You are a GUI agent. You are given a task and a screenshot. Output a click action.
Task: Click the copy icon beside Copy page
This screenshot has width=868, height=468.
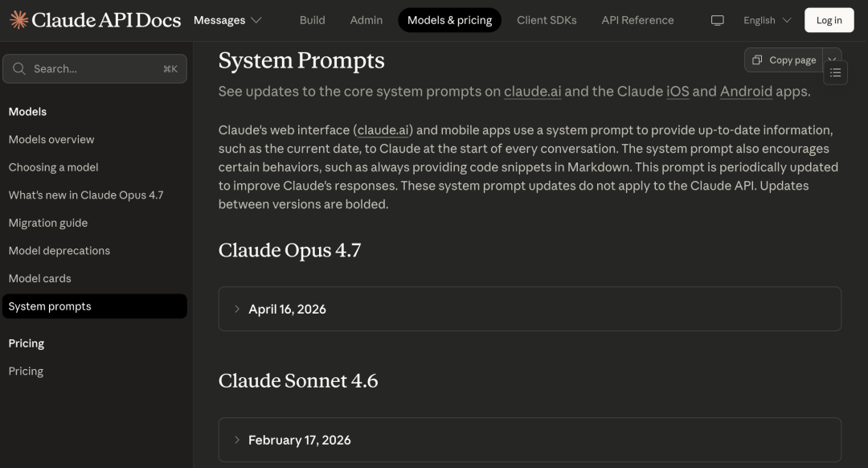(x=757, y=60)
